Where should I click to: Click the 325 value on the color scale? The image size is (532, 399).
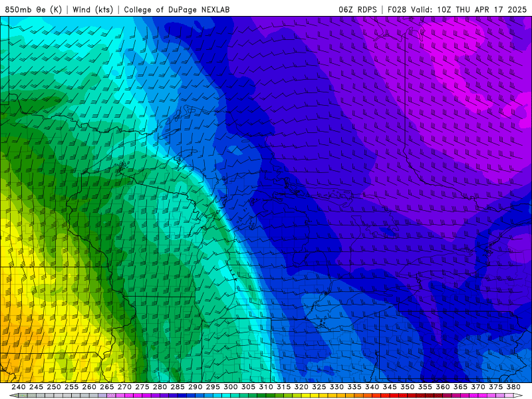point(319,387)
